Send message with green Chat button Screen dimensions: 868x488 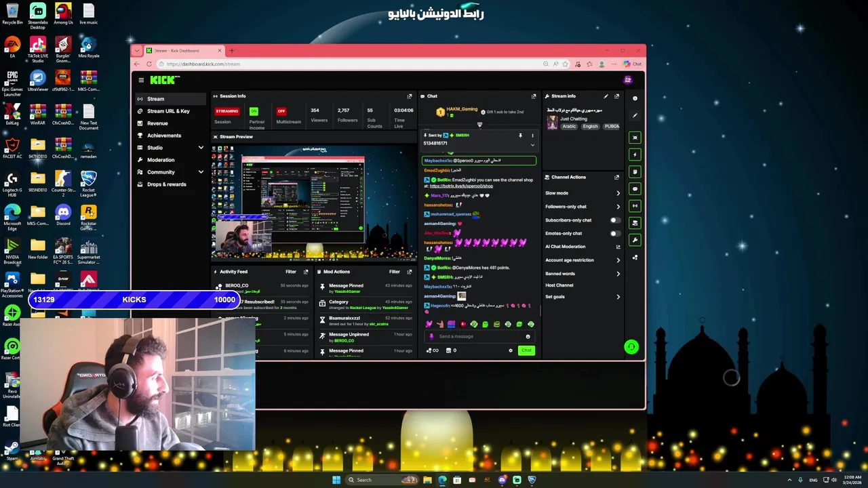[x=526, y=350]
